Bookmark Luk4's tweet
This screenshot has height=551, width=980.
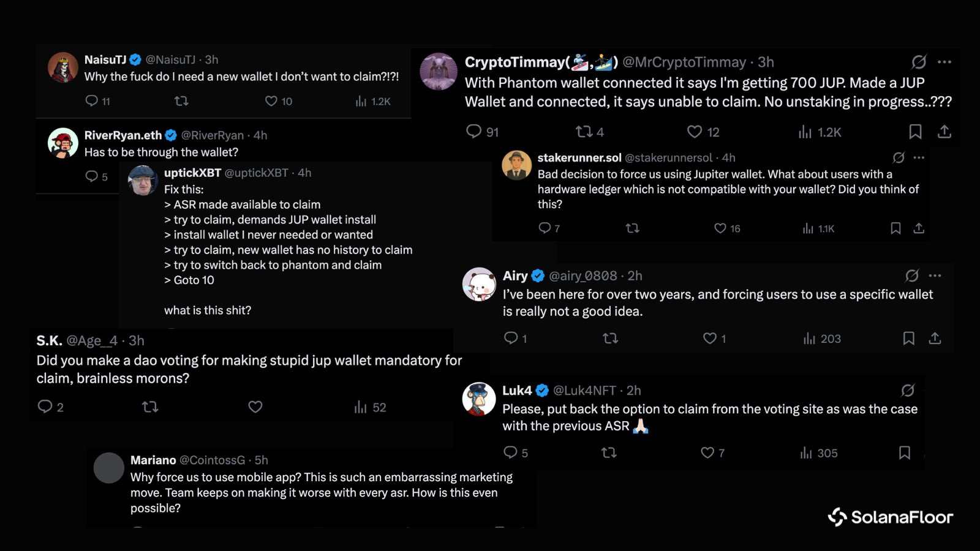click(x=905, y=453)
